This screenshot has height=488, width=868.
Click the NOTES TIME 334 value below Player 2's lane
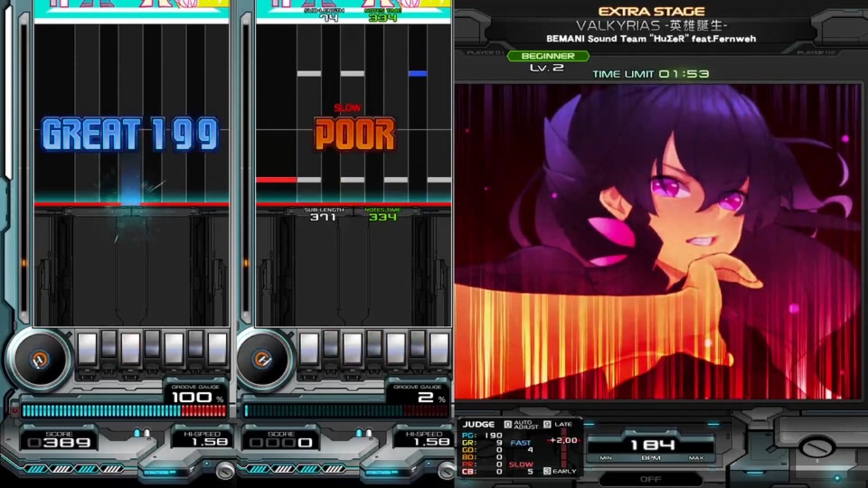(x=382, y=218)
